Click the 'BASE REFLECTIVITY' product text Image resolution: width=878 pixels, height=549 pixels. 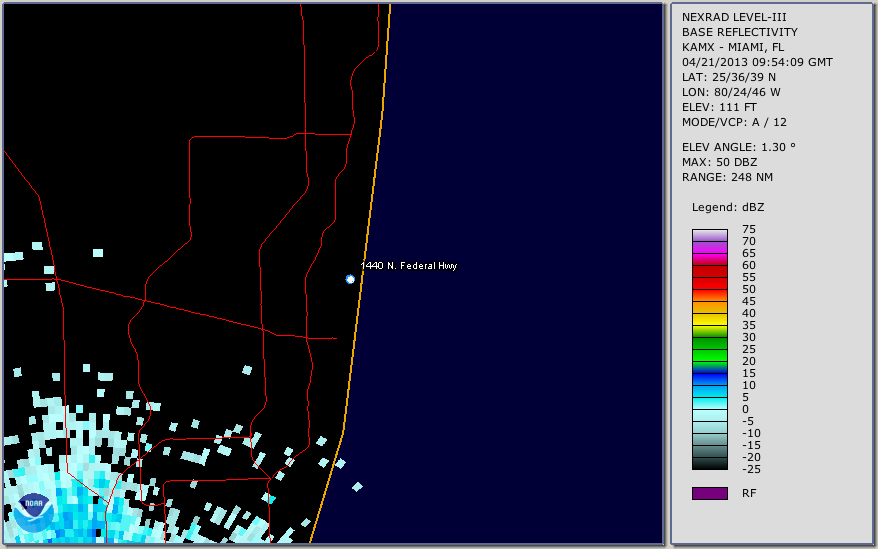[740, 32]
